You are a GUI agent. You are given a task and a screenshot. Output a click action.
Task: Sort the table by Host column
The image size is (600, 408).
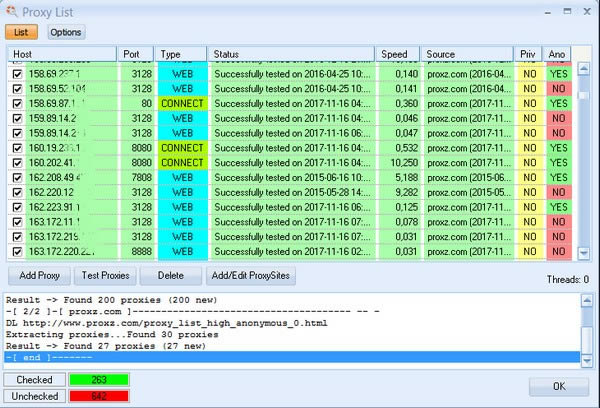62,53
